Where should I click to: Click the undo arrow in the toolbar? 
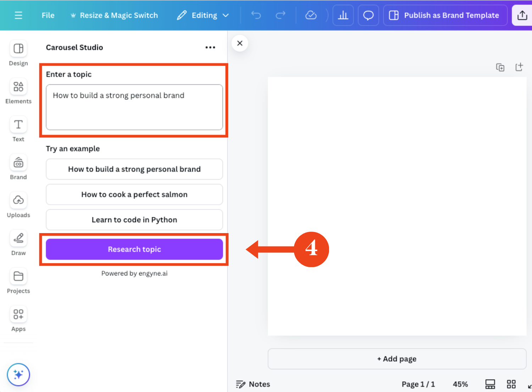click(256, 15)
